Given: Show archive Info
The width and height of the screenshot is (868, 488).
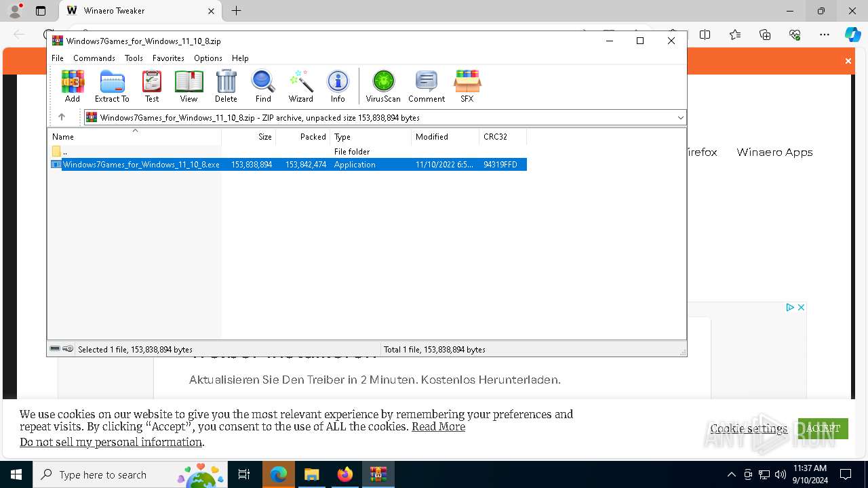Looking at the screenshot, I should (x=338, y=86).
